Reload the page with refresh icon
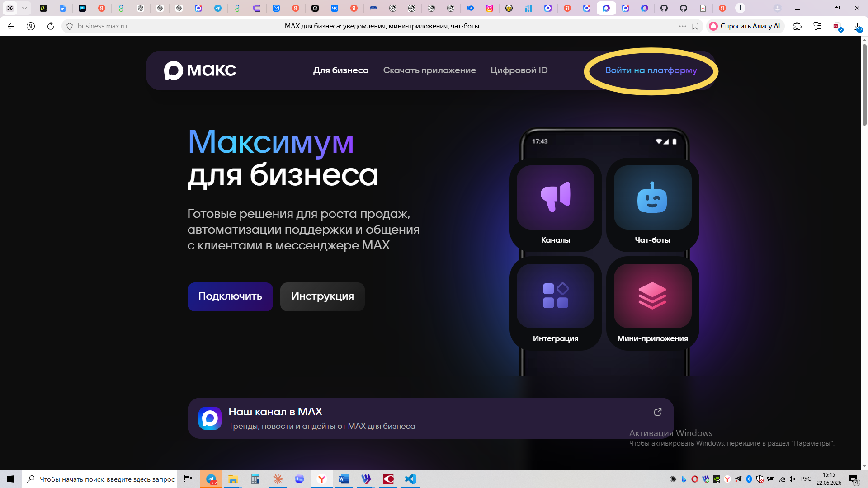868x488 pixels. coord(51,26)
